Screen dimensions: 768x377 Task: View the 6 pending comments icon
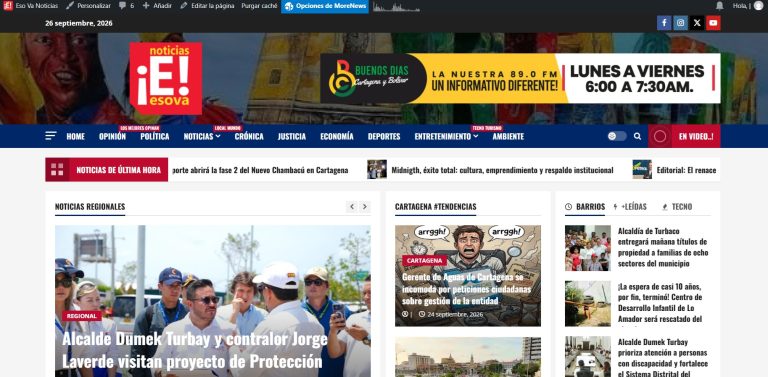[126, 6]
